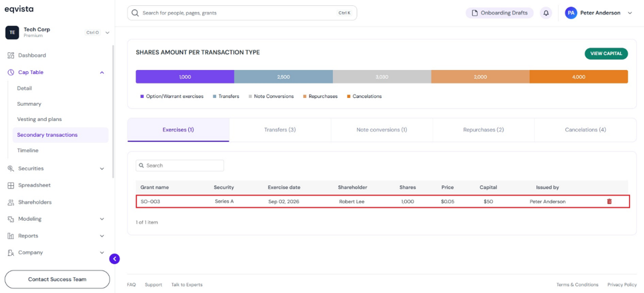
Task: Expand the Reports menu section
Action: 102,236
